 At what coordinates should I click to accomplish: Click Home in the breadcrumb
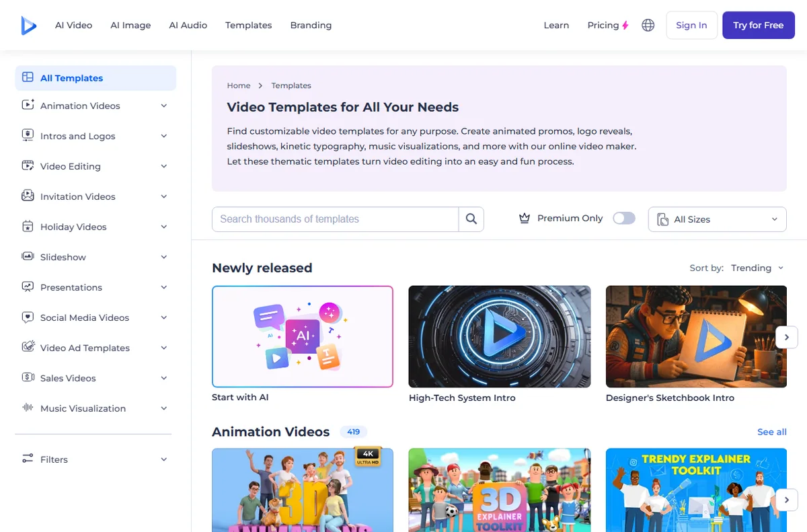coord(239,85)
